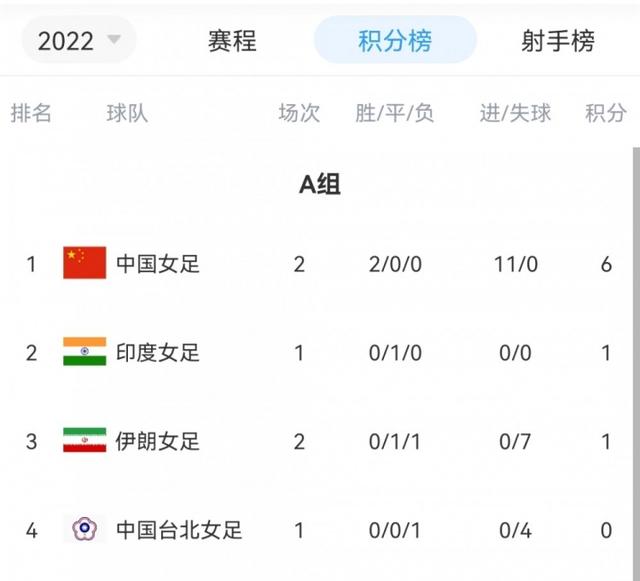The height and width of the screenshot is (581, 640).
Task: Select the 伊朗女足 team name
Action: (158, 441)
